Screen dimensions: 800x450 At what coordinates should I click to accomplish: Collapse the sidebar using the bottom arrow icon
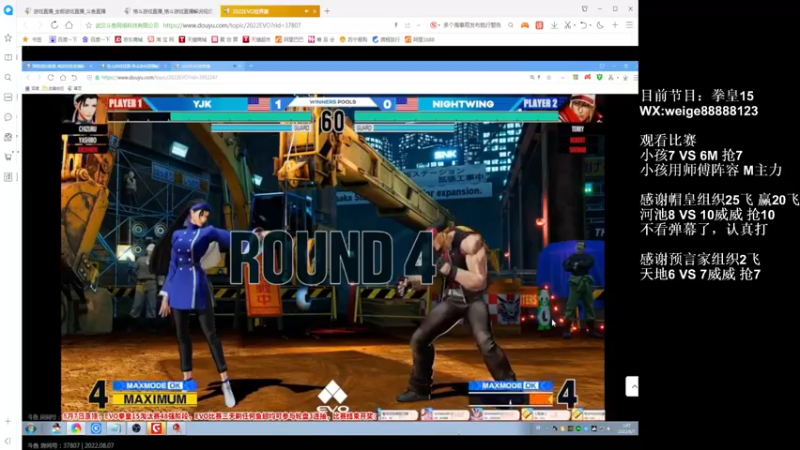(8, 441)
